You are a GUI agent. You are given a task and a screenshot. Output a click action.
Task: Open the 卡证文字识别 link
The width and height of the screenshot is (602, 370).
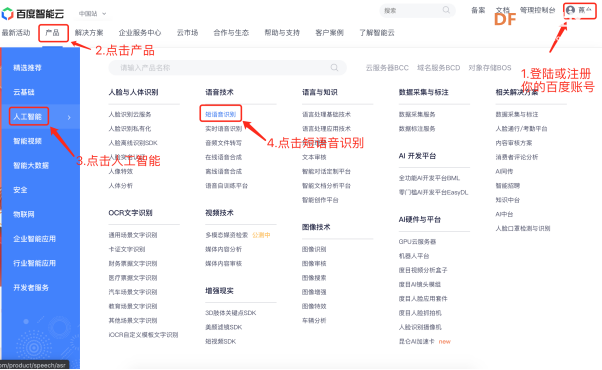[127, 249]
